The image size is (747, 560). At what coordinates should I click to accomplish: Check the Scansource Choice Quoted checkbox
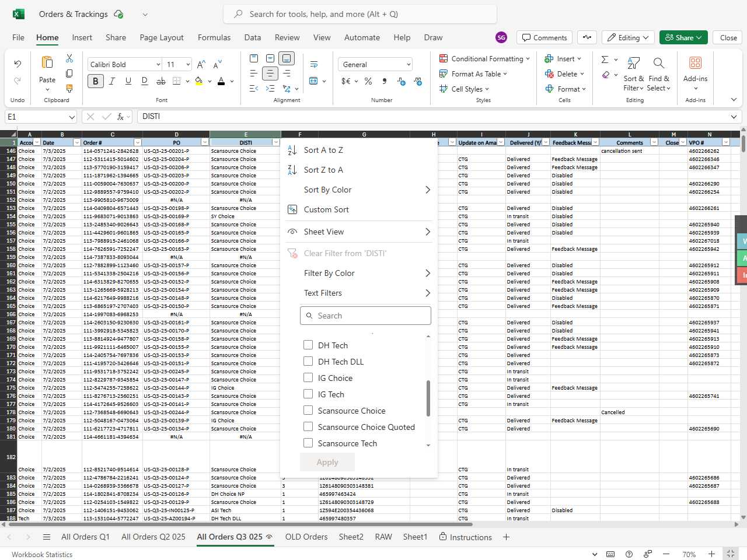308,426
